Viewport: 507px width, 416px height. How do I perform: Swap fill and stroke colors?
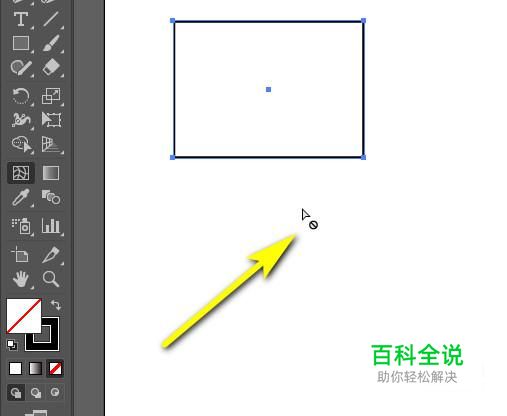coord(55,305)
